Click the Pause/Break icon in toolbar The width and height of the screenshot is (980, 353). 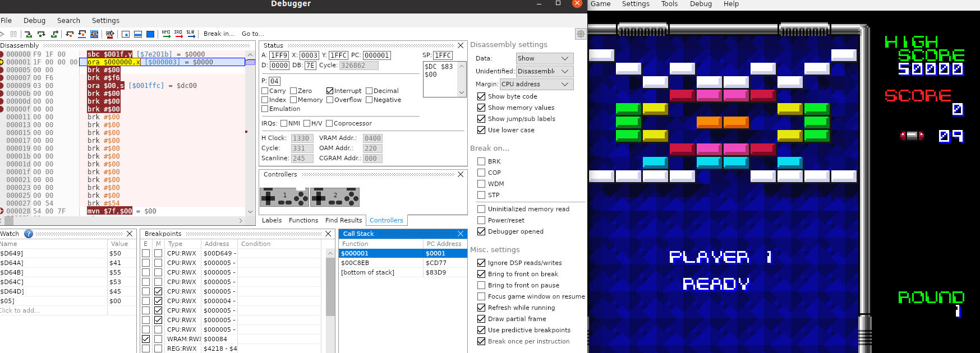point(13,34)
